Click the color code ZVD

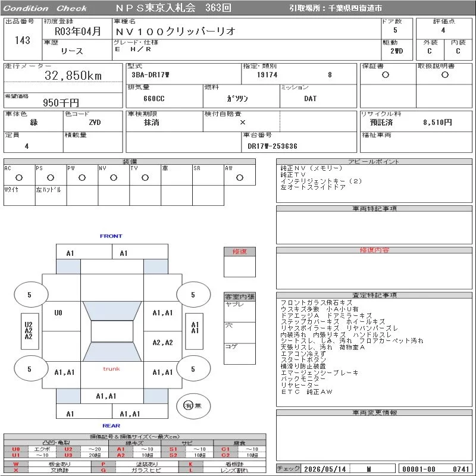95,123
